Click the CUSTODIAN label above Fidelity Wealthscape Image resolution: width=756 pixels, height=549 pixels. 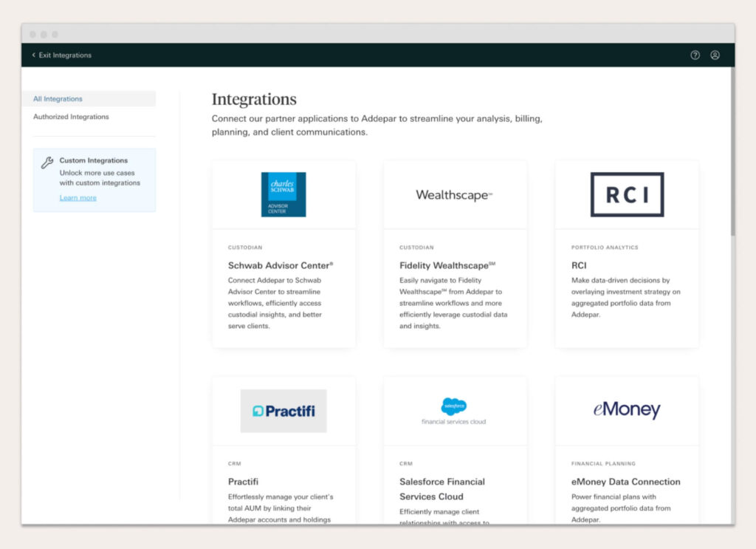pos(416,248)
